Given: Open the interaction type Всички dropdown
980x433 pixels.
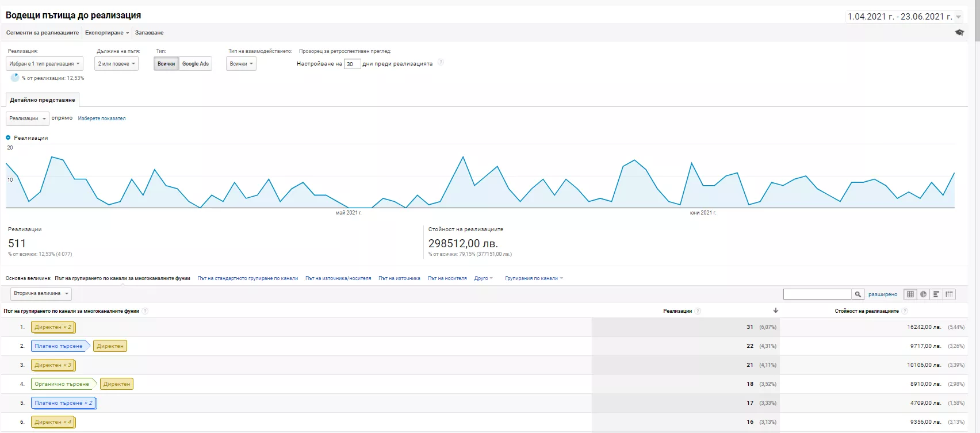Looking at the screenshot, I should [241, 64].
